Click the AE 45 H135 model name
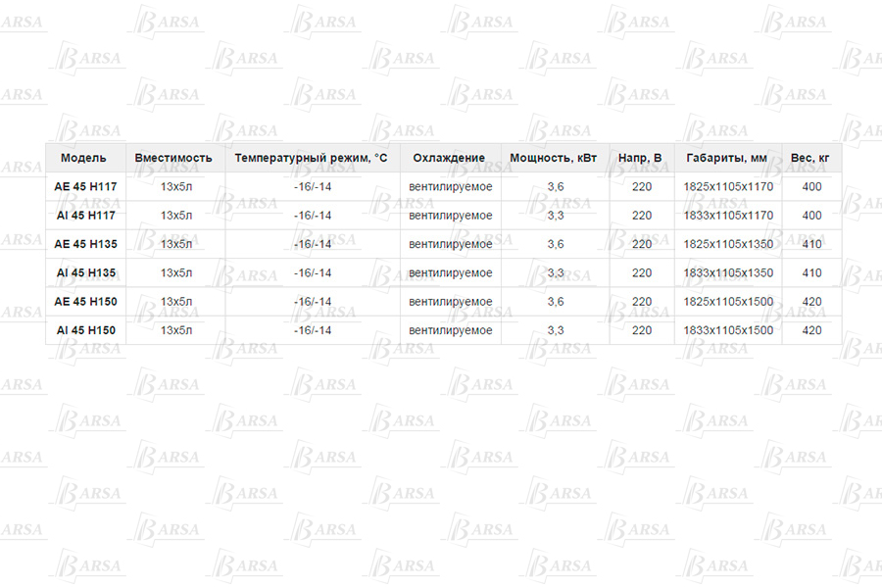The image size is (882, 588). tap(84, 244)
